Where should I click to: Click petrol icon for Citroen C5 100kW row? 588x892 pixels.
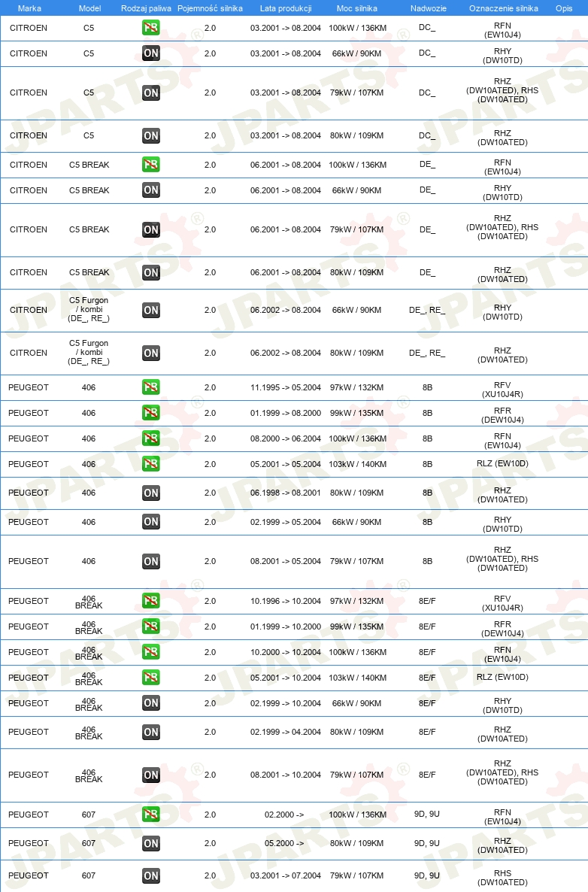point(150,27)
